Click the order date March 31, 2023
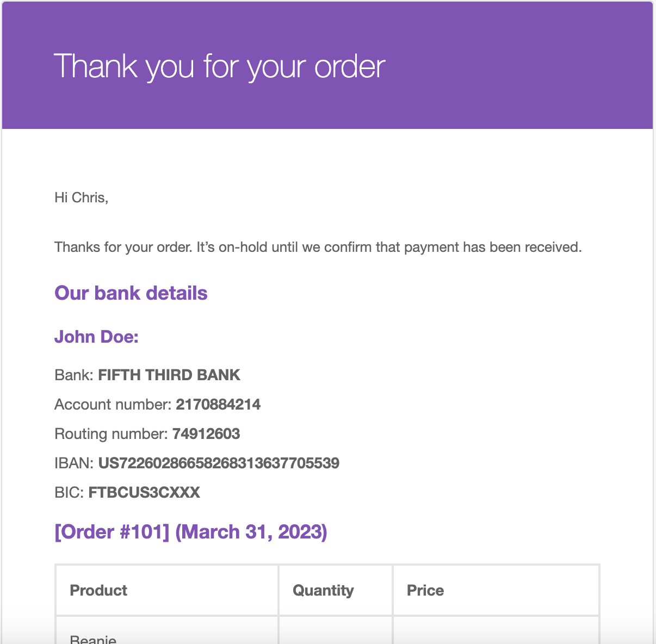 coord(251,532)
